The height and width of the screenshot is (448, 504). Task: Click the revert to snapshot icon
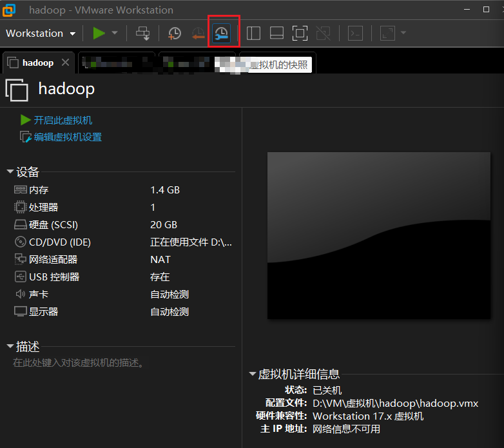pos(198,34)
